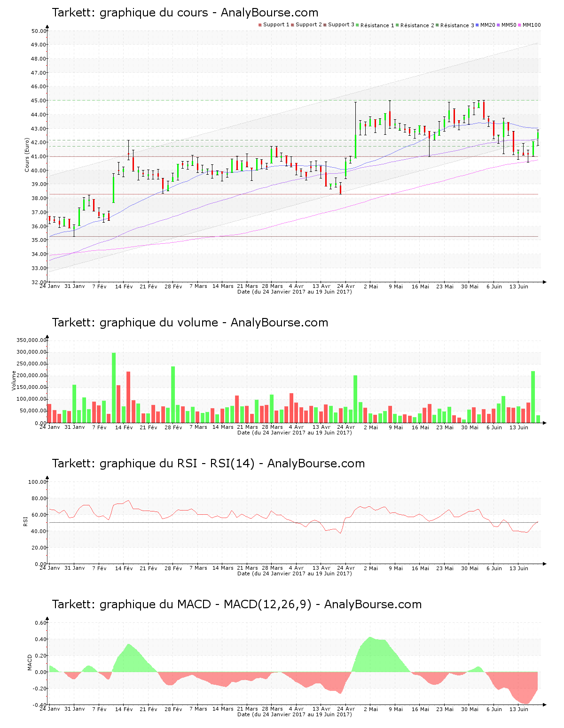Click '2 Mai' date on RSI chart axis

click(371, 568)
